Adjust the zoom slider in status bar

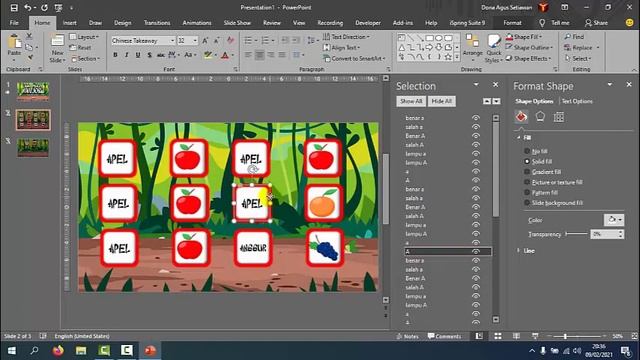click(x=576, y=336)
